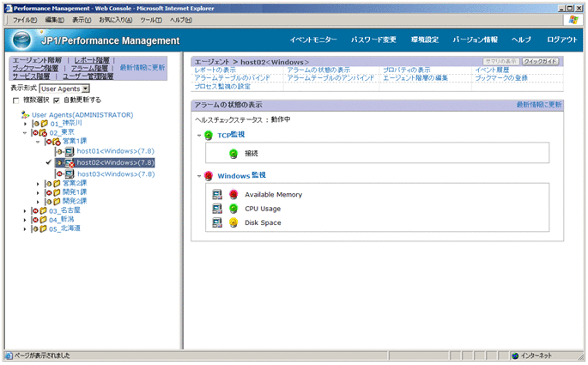Click 最新情報に更新 in the left navigation
Screen dimensions: 588x365
tap(142, 68)
